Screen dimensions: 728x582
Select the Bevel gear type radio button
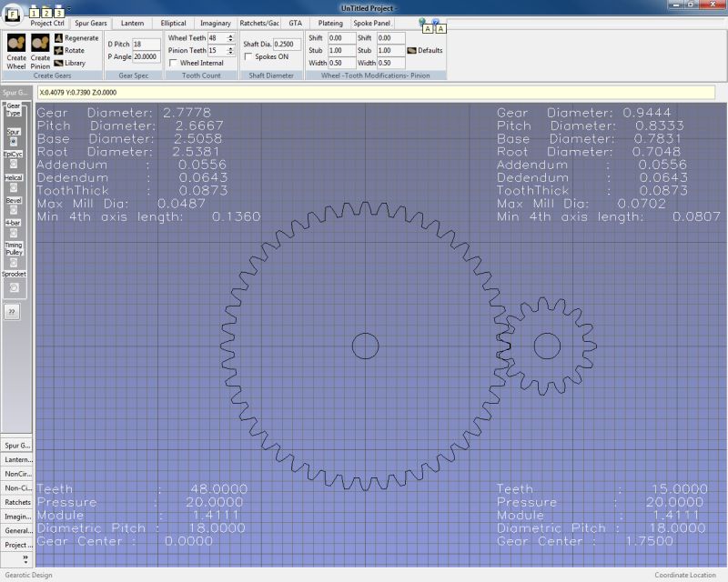pos(14,210)
